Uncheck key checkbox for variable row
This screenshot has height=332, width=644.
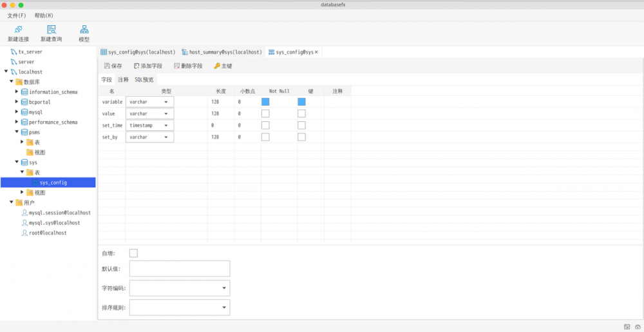(x=301, y=101)
